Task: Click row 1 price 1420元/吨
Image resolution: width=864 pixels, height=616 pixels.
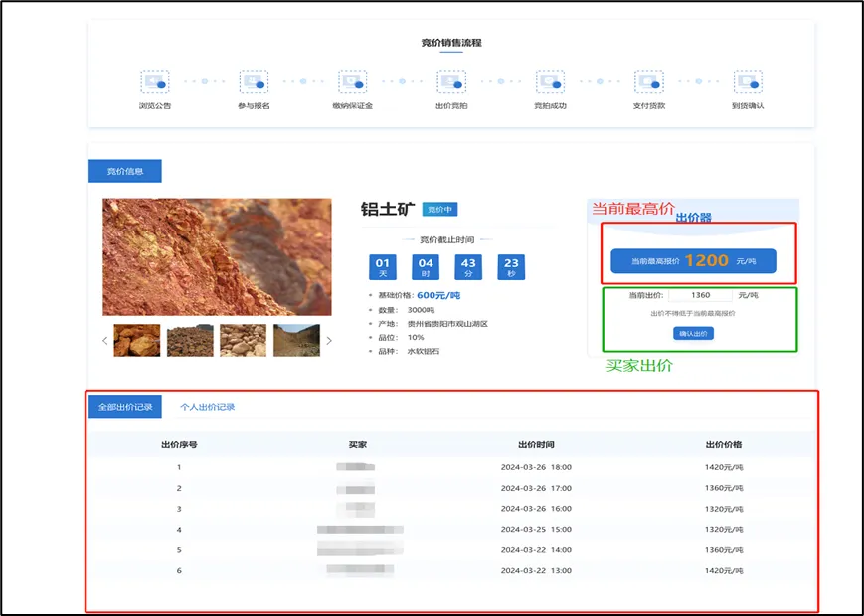Action: [724, 467]
